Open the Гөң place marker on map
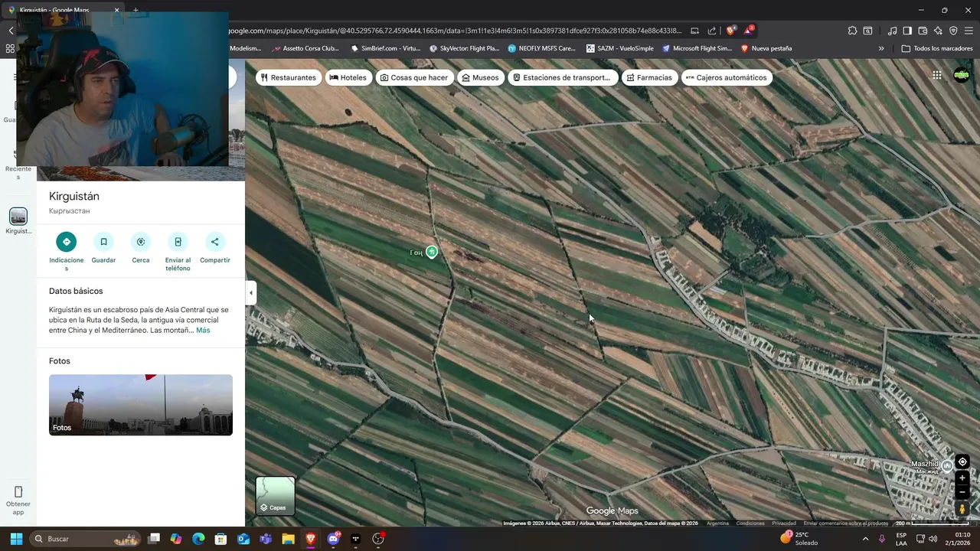Image resolution: width=980 pixels, height=551 pixels. pos(432,252)
